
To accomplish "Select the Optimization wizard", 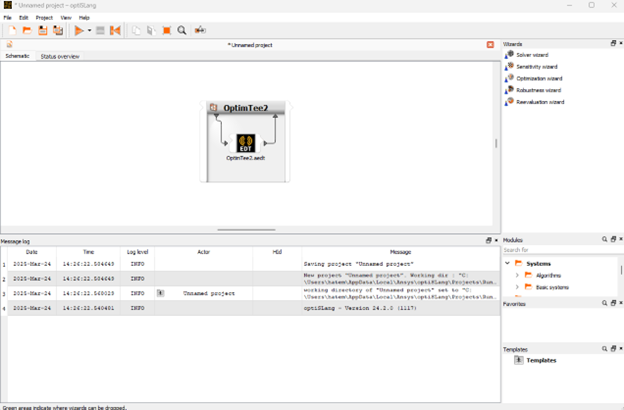I will 539,78.
